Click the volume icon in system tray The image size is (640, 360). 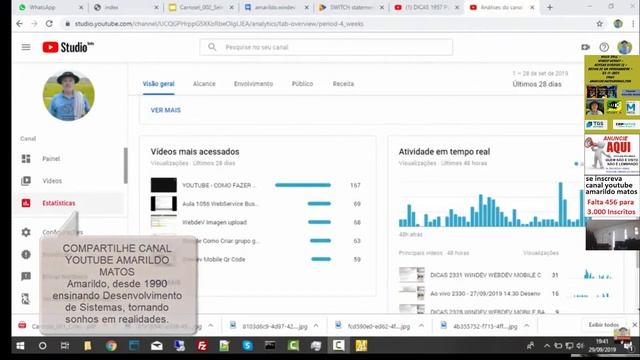pyautogui.click(x=580, y=346)
